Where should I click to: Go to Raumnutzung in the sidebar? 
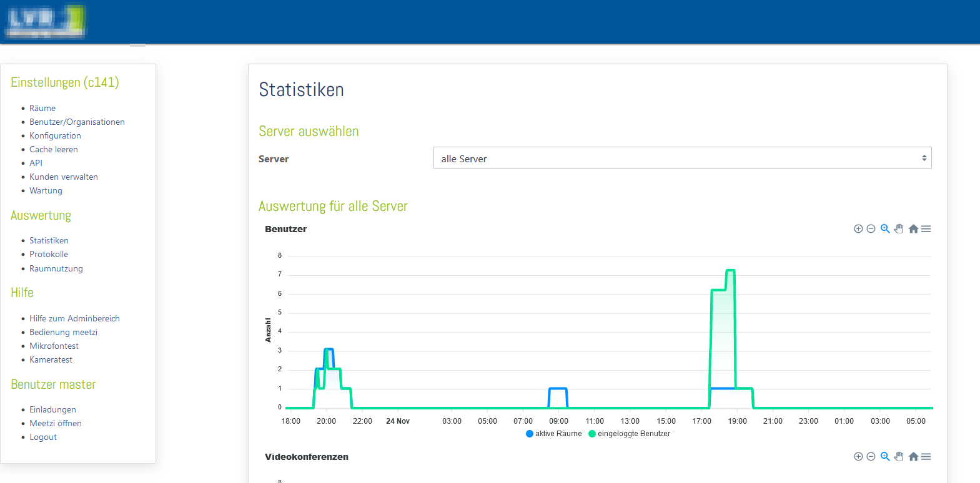56,268
